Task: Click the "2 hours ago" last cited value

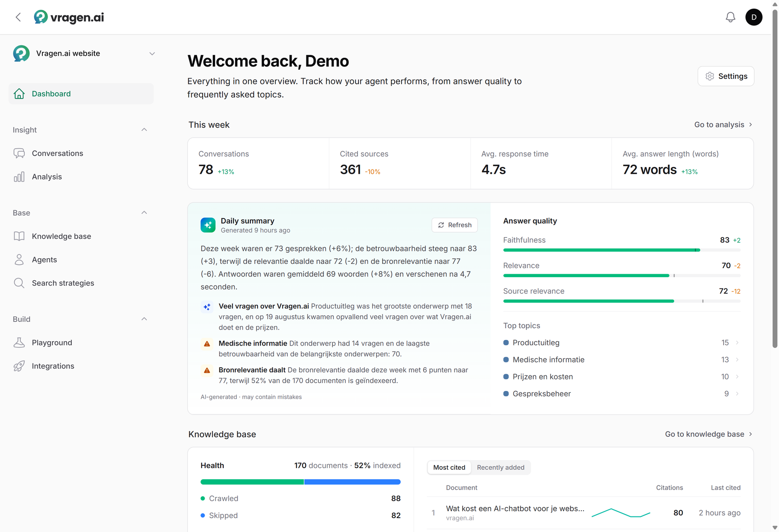Action: click(x=719, y=513)
